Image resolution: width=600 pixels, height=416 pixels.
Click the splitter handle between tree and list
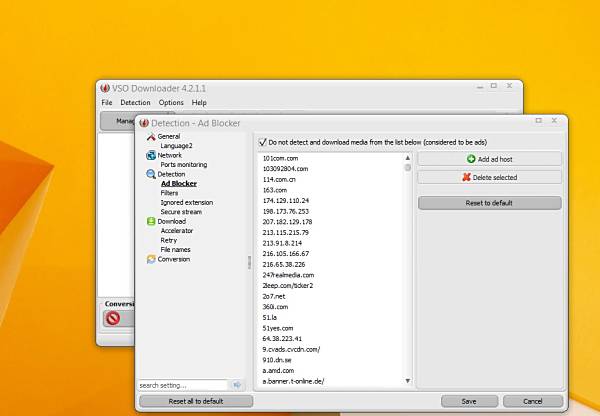[x=249, y=263]
